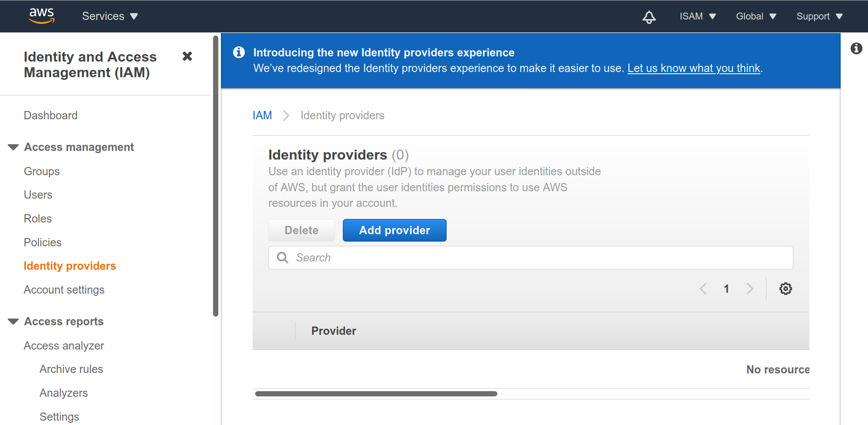Image resolution: width=868 pixels, height=425 pixels.
Task: Open the ISAM account dropdown
Action: coord(697,16)
